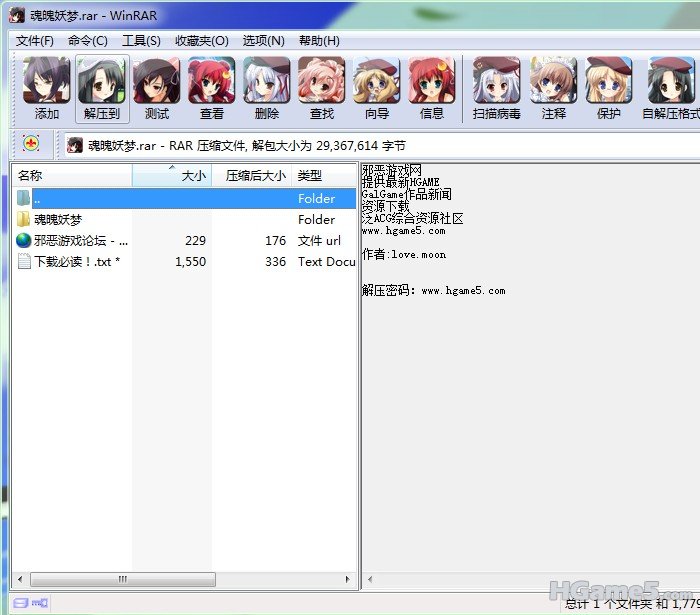Sort by the 名称 column header
700x615 pixels.
click(x=72, y=175)
